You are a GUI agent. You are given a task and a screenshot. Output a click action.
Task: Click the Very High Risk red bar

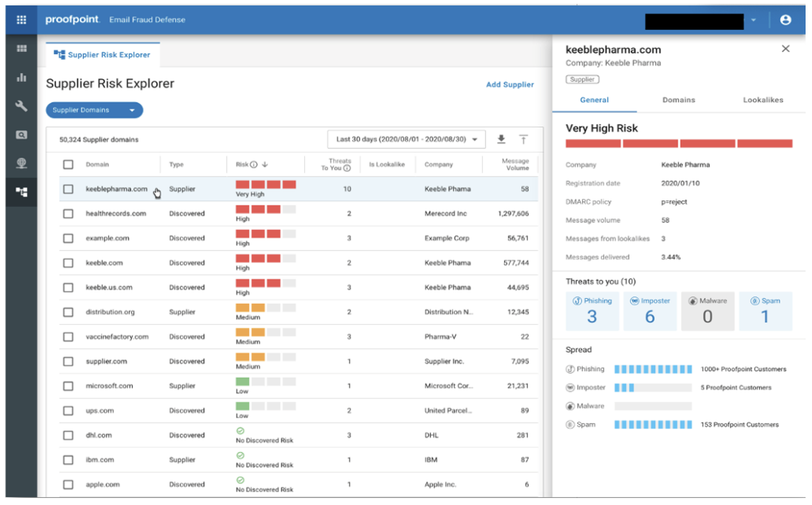click(x=679, y=144)
